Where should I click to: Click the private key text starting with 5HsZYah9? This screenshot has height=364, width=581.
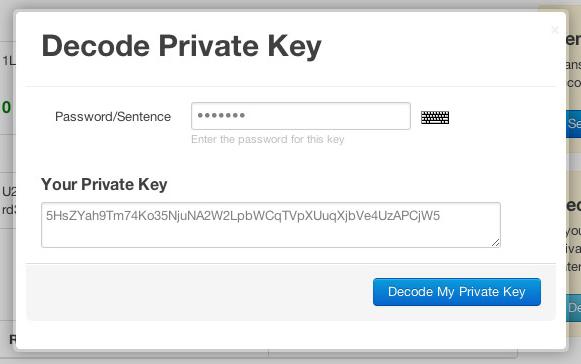click(x=243, y=215)
